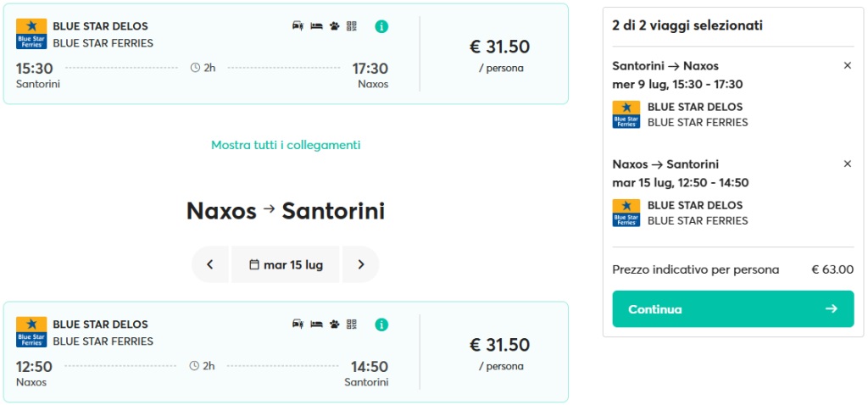The height and width of the screenshot is (405, 868).
Task: Open the mar 15 lug date picker
Action: point(286,264)
